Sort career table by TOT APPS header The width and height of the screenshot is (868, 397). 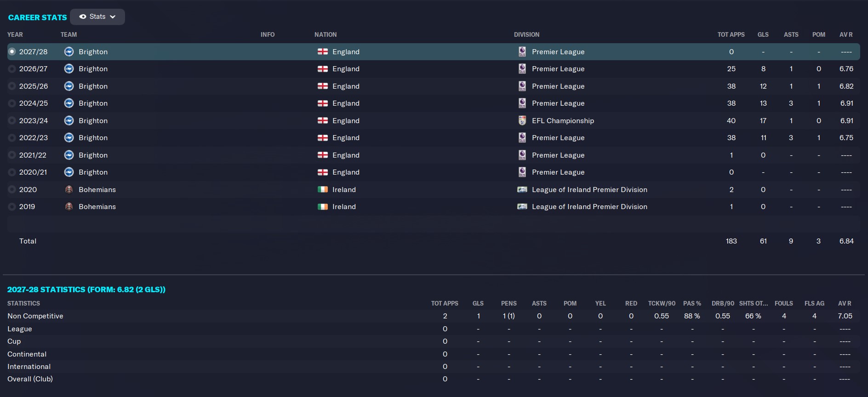tap(731, 34)
